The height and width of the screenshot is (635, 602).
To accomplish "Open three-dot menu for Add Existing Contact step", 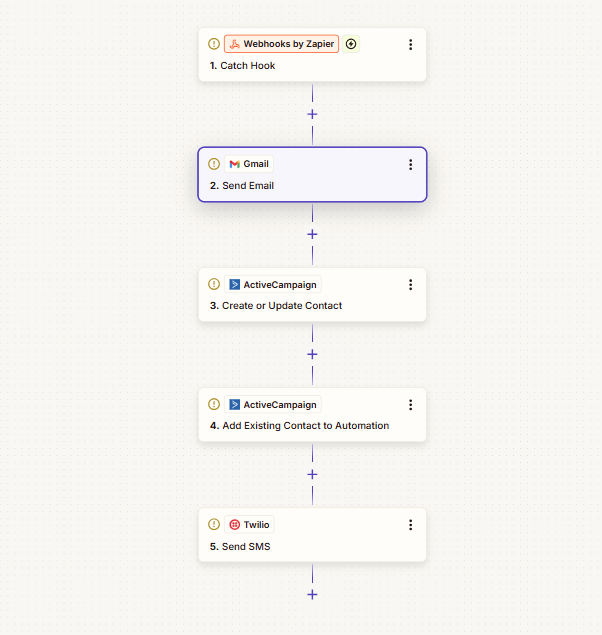I will coord(410,405).
